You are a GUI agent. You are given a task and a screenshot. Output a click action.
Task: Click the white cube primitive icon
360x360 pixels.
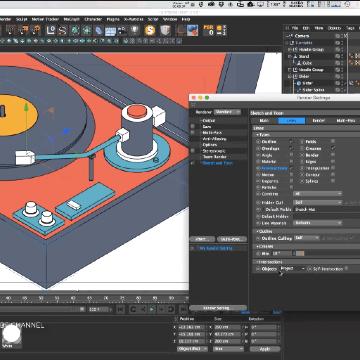(165, 30)
